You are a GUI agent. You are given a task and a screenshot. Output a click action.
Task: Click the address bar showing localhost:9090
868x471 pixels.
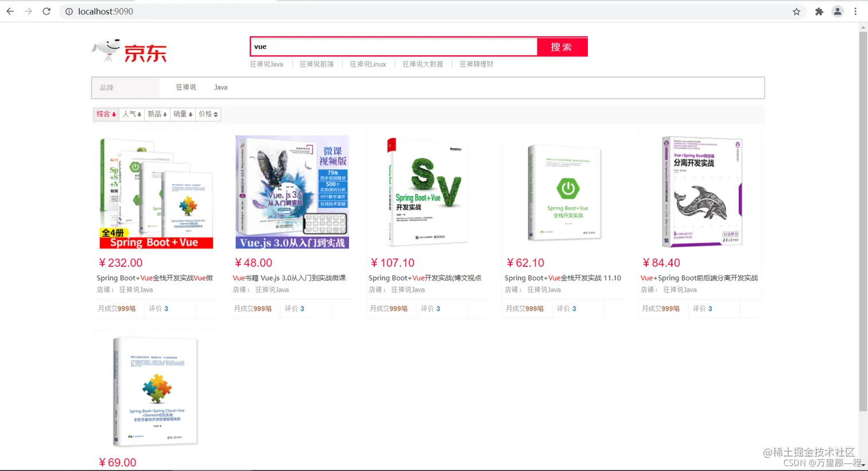tap(425, 11)
